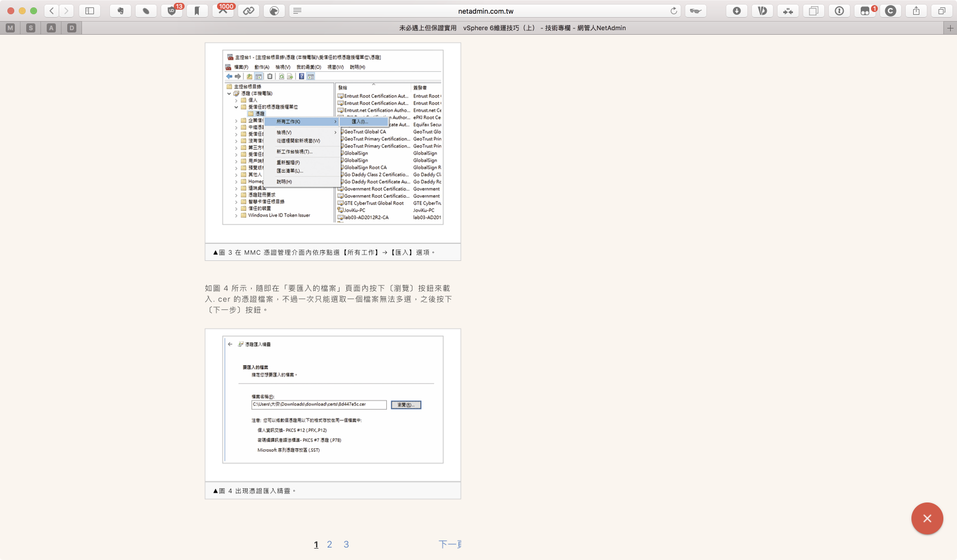Add a new tab with plus button

[950, 28]
